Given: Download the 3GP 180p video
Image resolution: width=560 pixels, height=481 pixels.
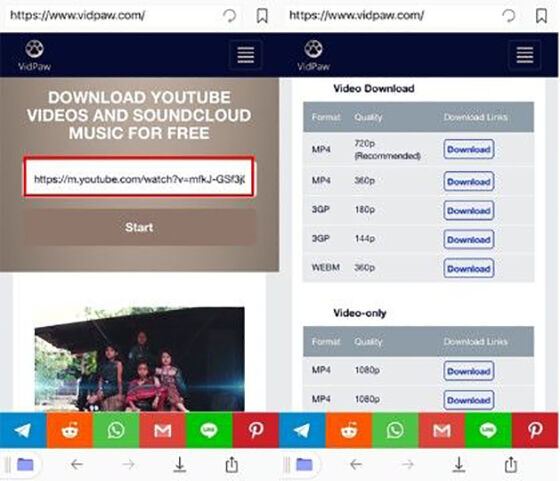Looking at the screenshot, I should [469, 210].
